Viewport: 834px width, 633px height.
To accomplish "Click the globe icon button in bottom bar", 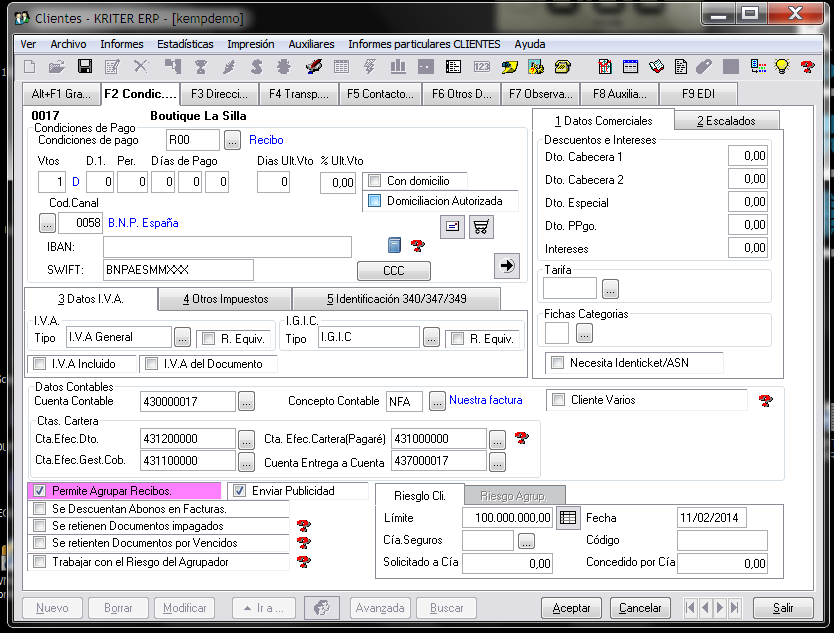I will pyautogui.click(x=321, y=607).
